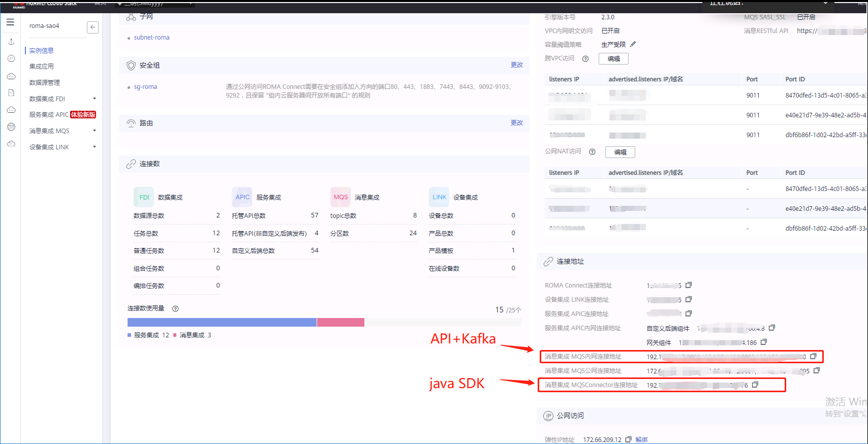Viewport: 868px width, 444px height.
Task: Copy the 网关组件 address
Action: click(x=763, y=342)
